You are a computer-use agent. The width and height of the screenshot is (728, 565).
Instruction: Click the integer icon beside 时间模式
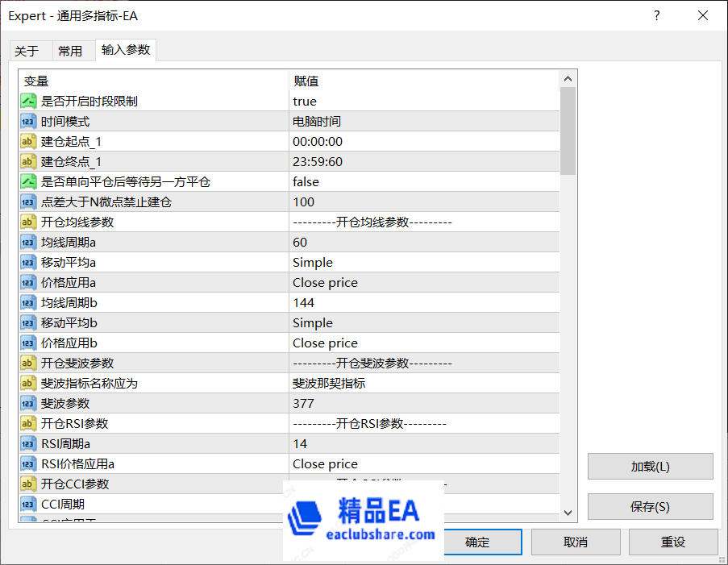(x=29, y=121)
